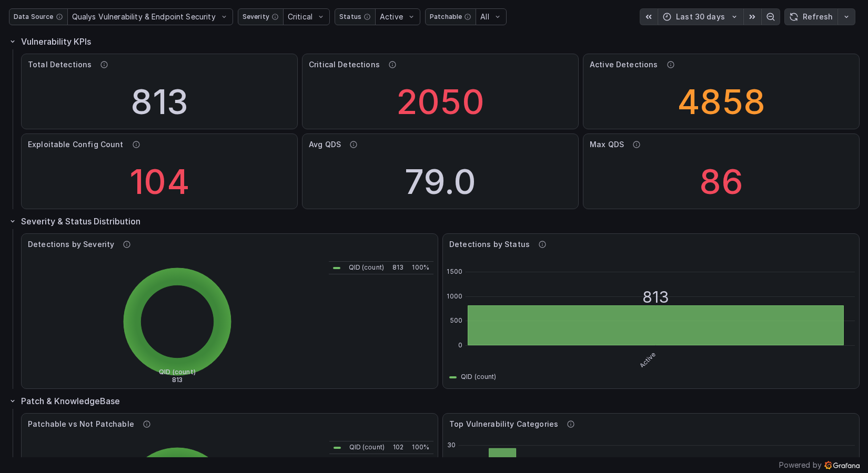Click the Max QDS value 86
Image resolution: width=868 pixels, height=473 pixels.
(721, 182)
